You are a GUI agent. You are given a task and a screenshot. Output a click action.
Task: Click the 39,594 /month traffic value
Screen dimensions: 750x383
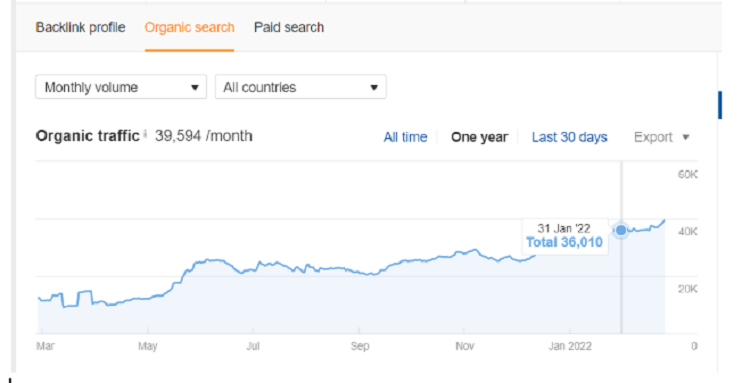pos(204,136)
